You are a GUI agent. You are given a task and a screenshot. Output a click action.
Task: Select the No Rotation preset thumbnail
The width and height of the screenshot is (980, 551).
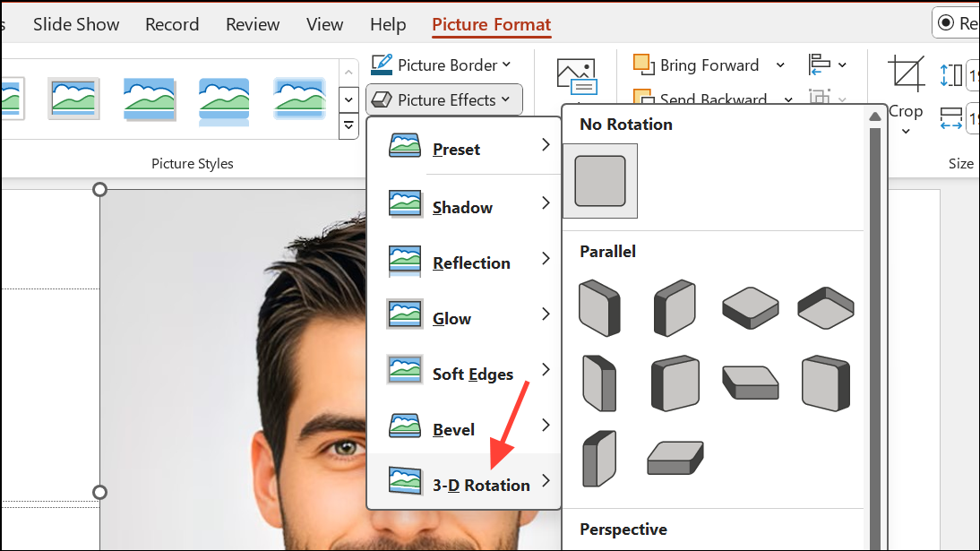[599, 181]
